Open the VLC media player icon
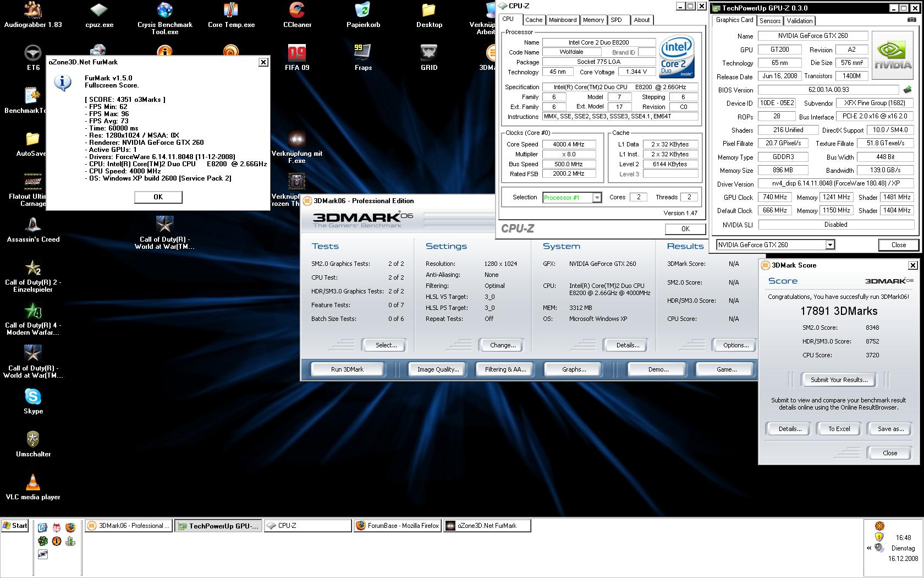This screenshot has width=924, height=578. coord(33,487)
